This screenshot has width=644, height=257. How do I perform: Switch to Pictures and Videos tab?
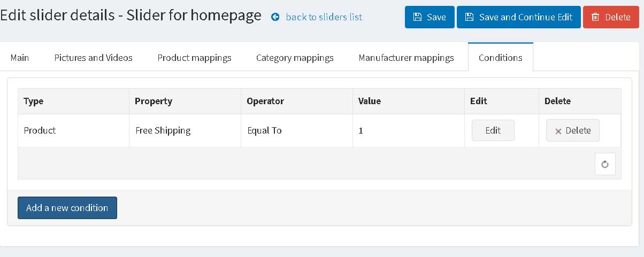94,57
